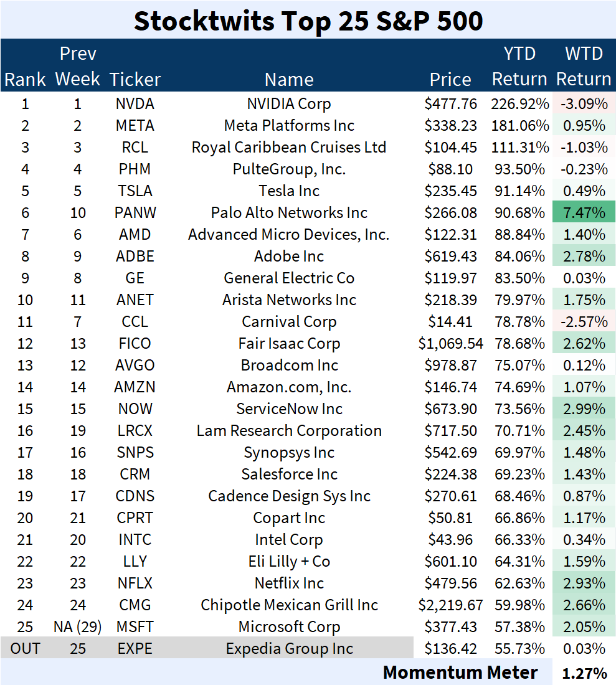Select the Prev Week column header
The height and width of the screenshot is (685, 616).
(77, 67)
